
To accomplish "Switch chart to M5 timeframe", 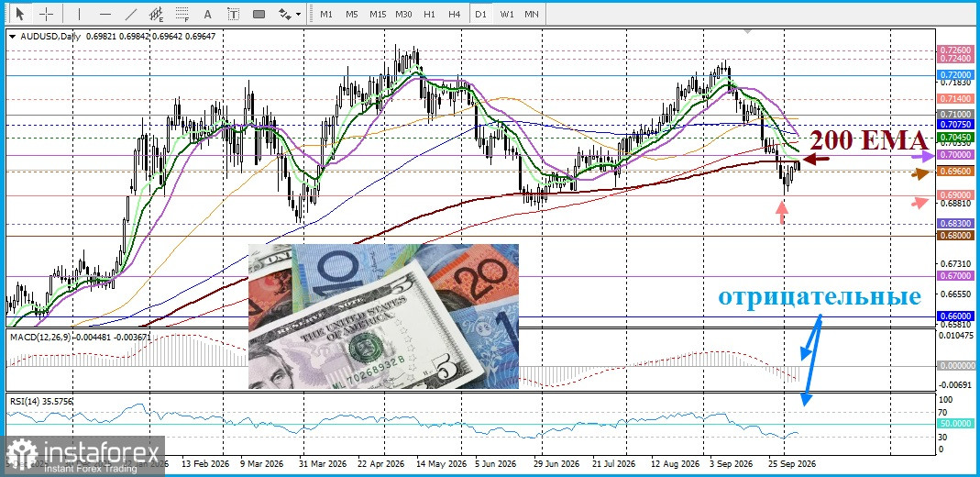I will pos(352,14).
